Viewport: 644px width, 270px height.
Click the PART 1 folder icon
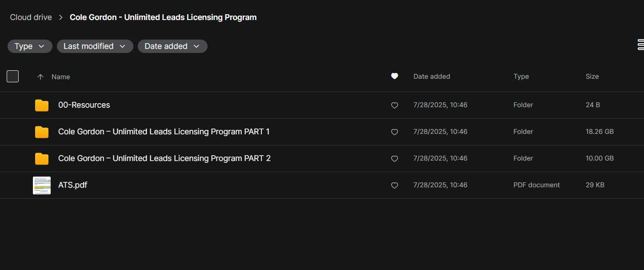click(42, 132)
